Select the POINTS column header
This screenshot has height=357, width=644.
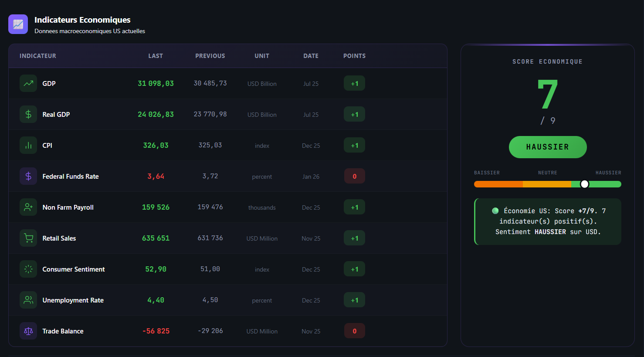(x=354, y=56)
